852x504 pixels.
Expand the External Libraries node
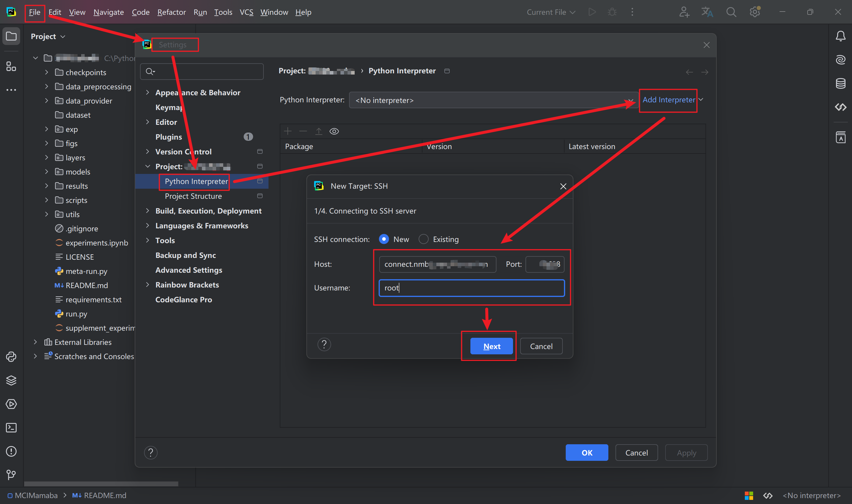click(35, 342)
